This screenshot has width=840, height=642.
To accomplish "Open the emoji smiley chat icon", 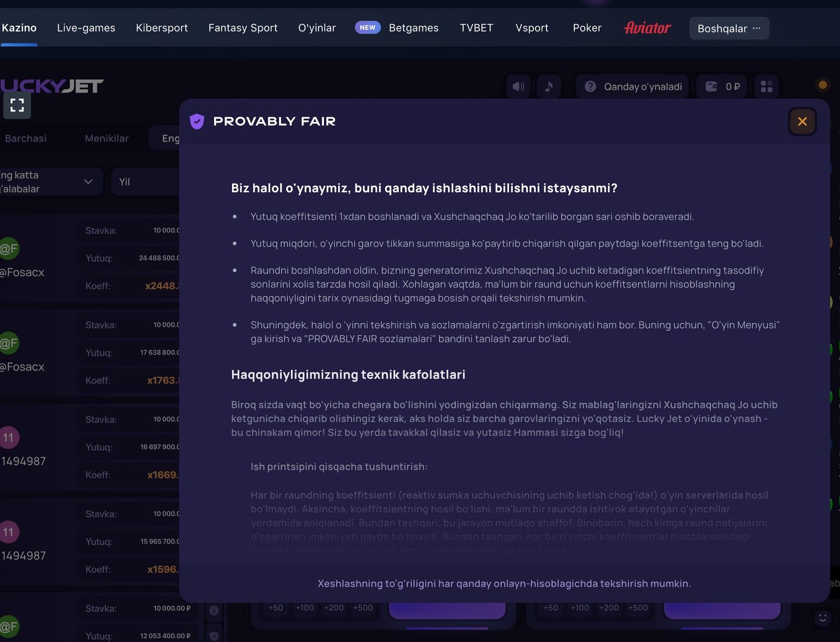I will pyautogui.click(x=822, y=618).
